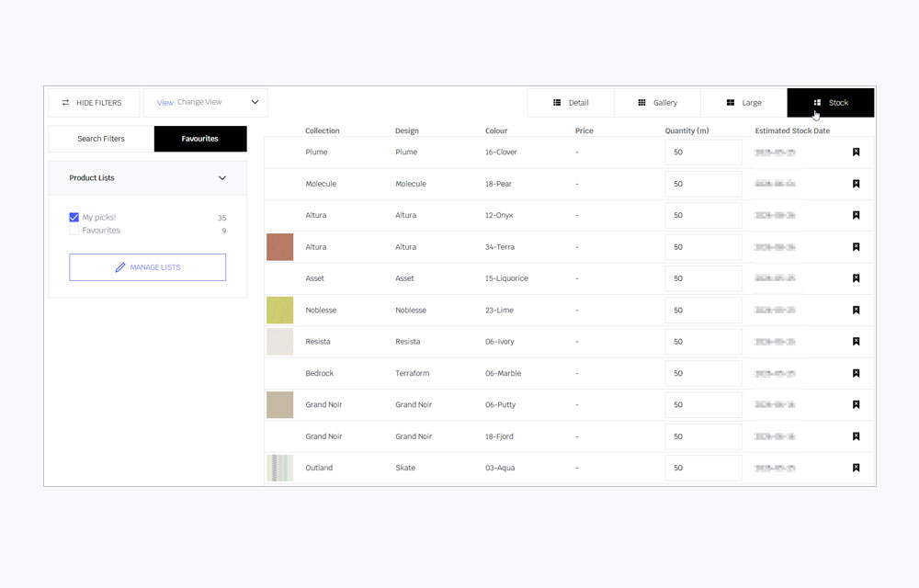The height and width of the screenshot is (588, 919).
Task: Switch to Gallery view
Action: [x=657, y=103]
